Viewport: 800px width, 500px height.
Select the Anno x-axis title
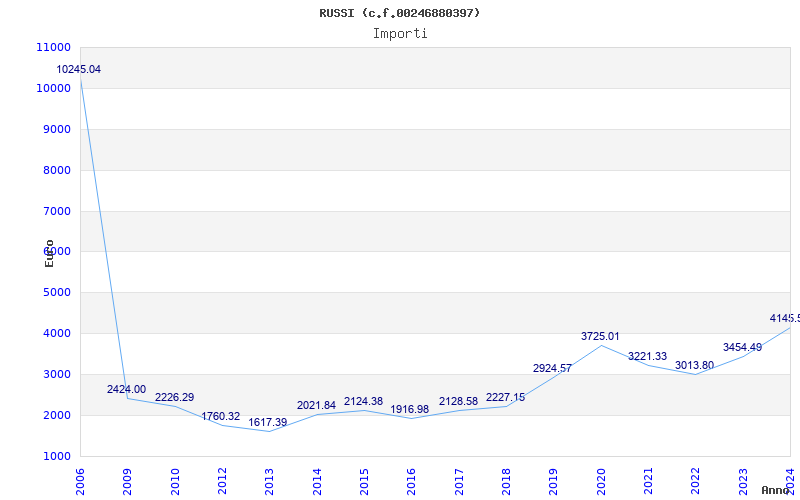[x=776, y=490]
